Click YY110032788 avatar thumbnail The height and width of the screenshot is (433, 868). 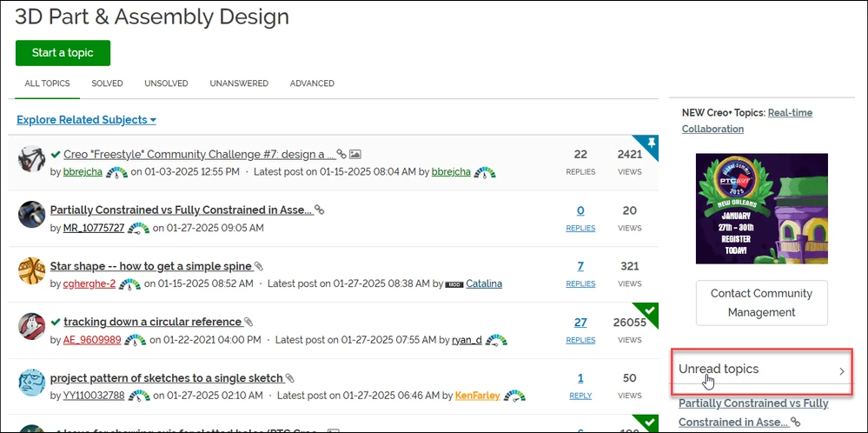(x=31, y=382)
